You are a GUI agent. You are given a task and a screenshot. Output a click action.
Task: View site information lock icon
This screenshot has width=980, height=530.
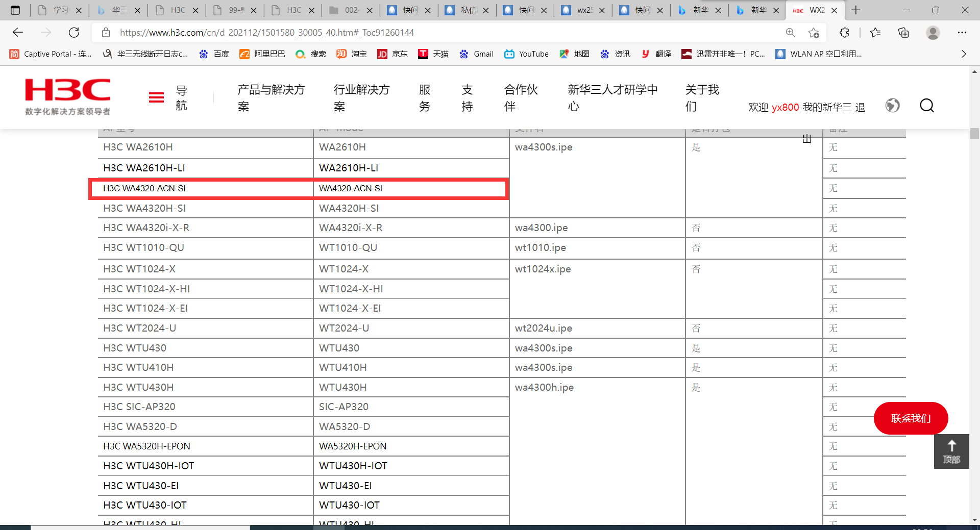point(106,33)
